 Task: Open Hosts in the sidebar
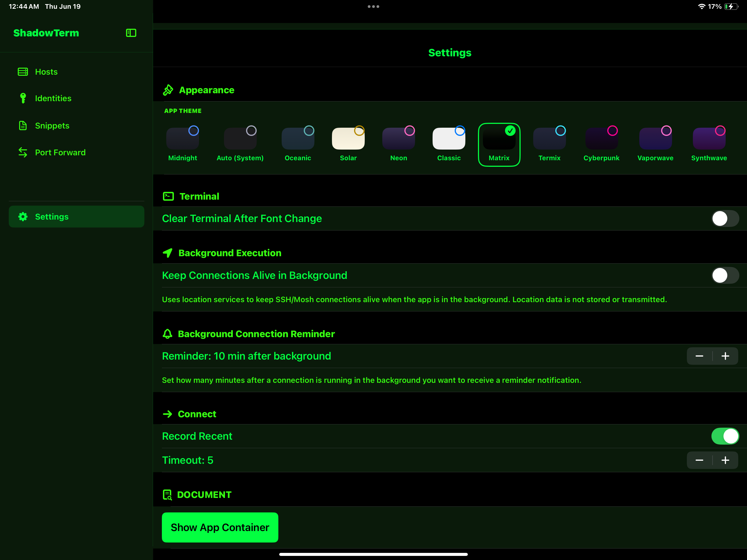pos(77,72)
